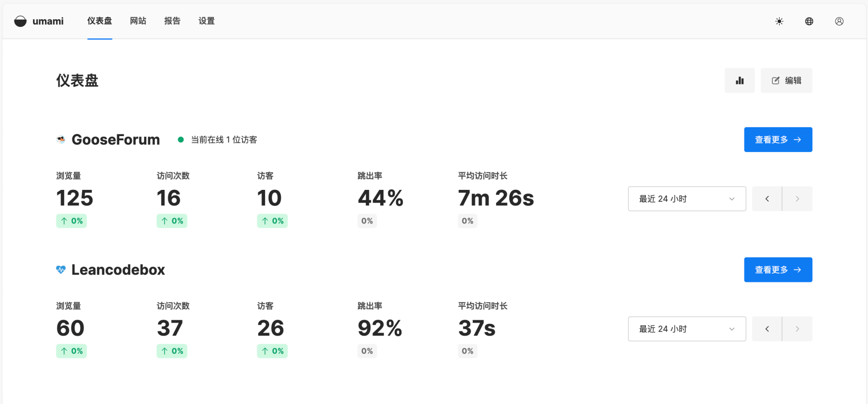Click Leancodebox 访客 value 26
868x404 pixels.
click(x=271, y=328)
